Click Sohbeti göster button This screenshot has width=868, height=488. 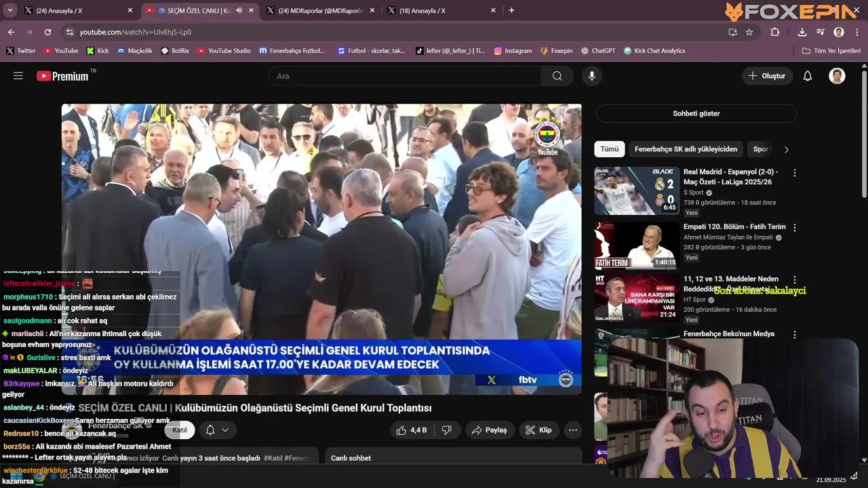(696, 113)
